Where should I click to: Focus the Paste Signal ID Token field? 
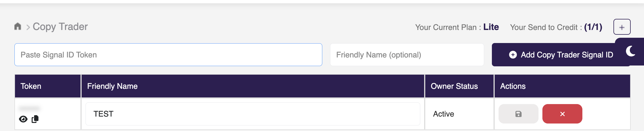point(168,55)
